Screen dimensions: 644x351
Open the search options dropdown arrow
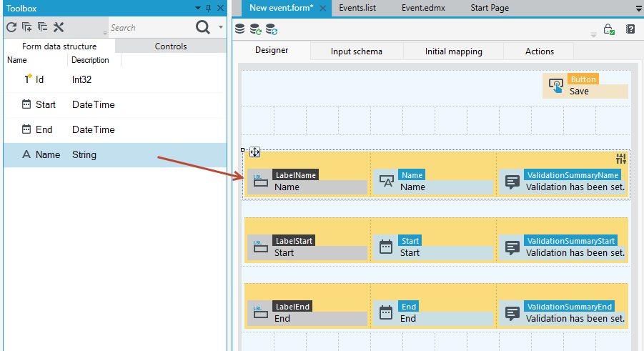pos(221,27)
